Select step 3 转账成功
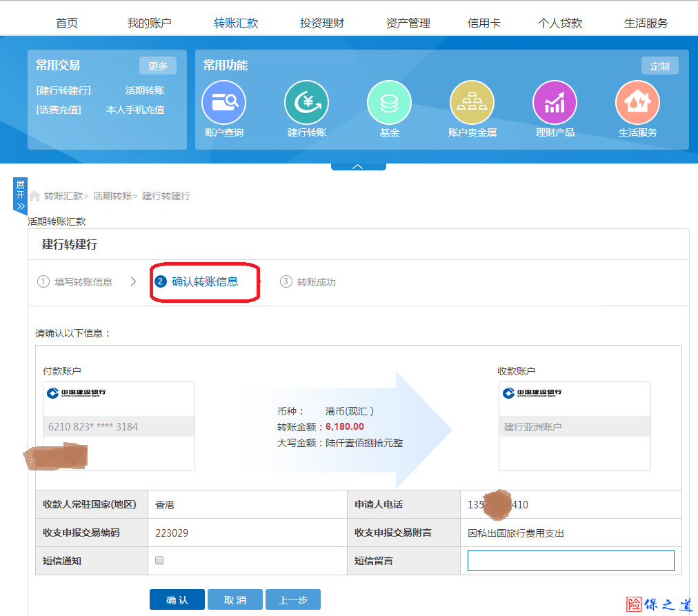This screenshot has width=698, height=616. (308, 281)
